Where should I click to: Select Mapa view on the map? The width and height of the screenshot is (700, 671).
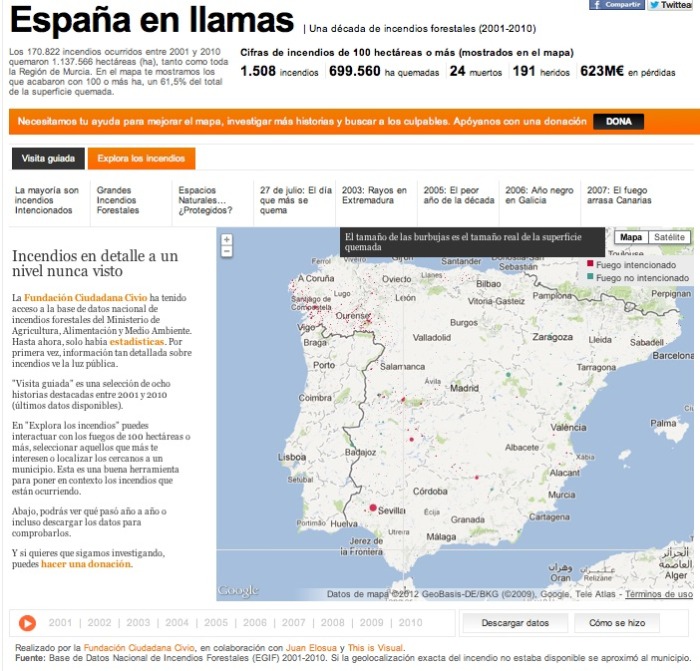pyautogui.click(x=631, y=237)
